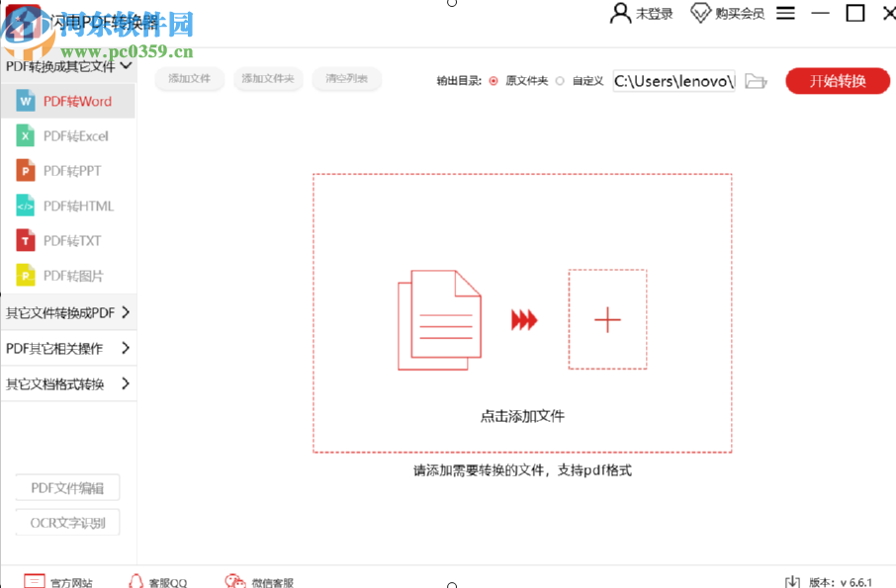Click the plus box to add files
Viewport: 896px width, 588px height.
click(607, 319)
